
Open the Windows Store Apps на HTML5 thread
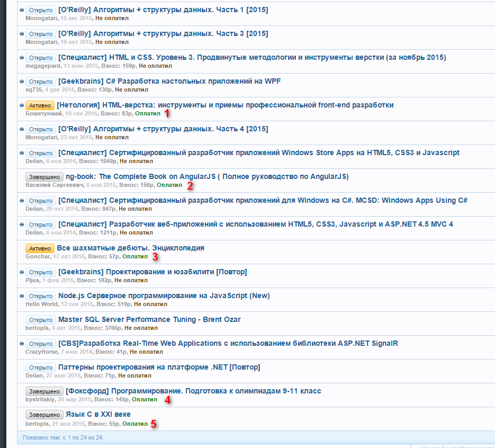pyautogui.click(x=259, y=153)
